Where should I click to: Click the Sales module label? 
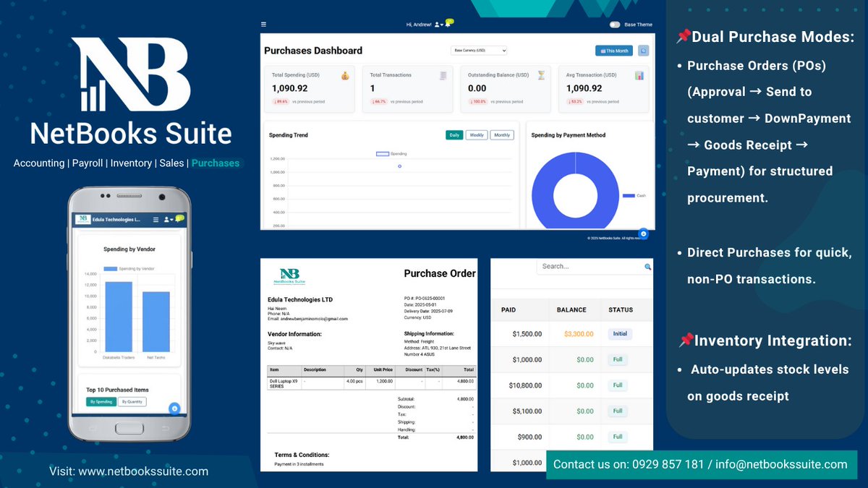(x=171, y=163)
